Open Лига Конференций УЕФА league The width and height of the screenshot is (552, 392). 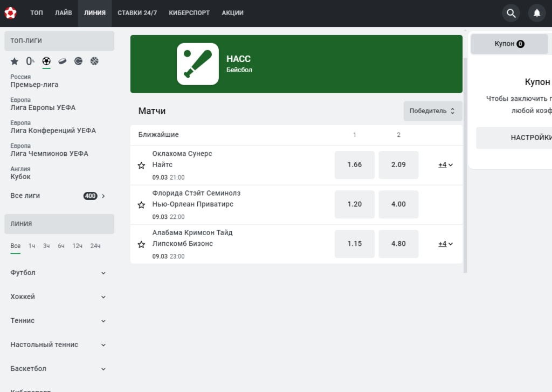tap(53, 127)
